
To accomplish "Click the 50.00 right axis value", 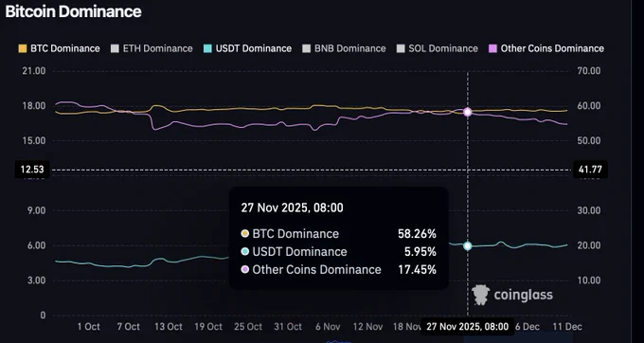I will pos(588,141).
